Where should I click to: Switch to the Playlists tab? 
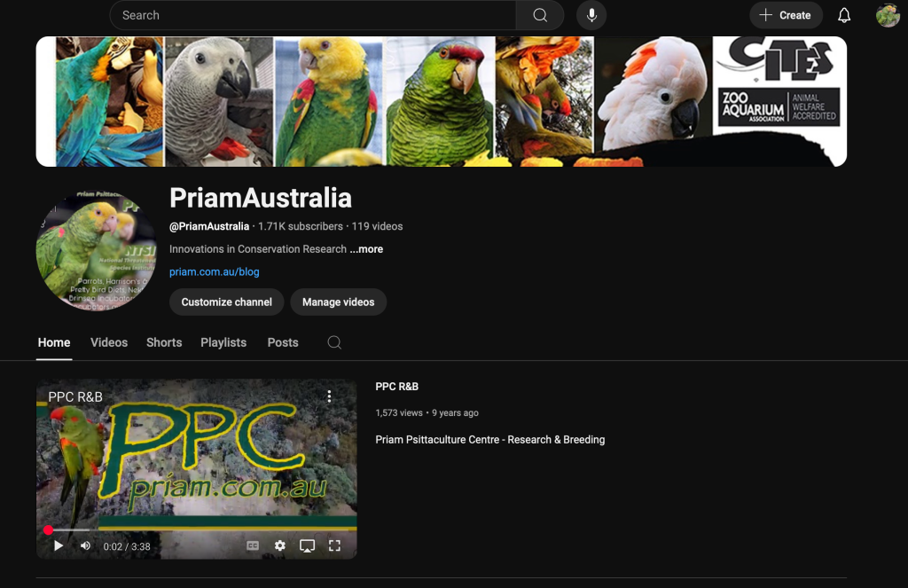pos(223,342)
